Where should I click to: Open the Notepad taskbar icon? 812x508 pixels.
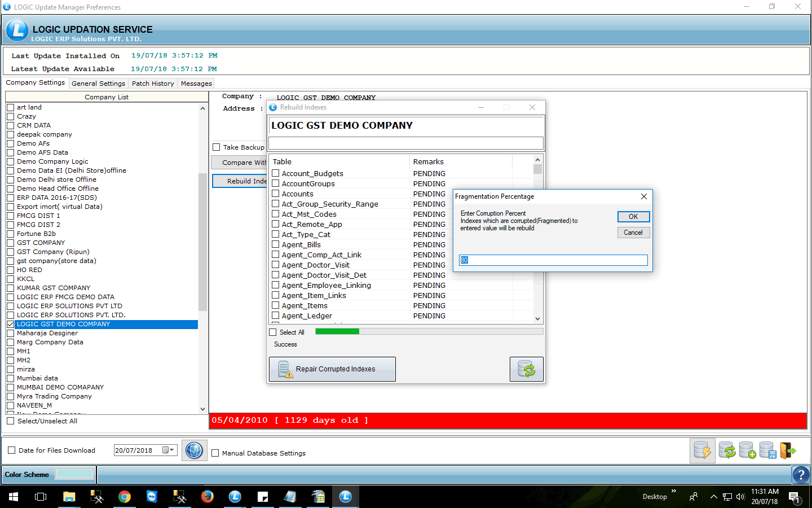[x=290, y=497]
